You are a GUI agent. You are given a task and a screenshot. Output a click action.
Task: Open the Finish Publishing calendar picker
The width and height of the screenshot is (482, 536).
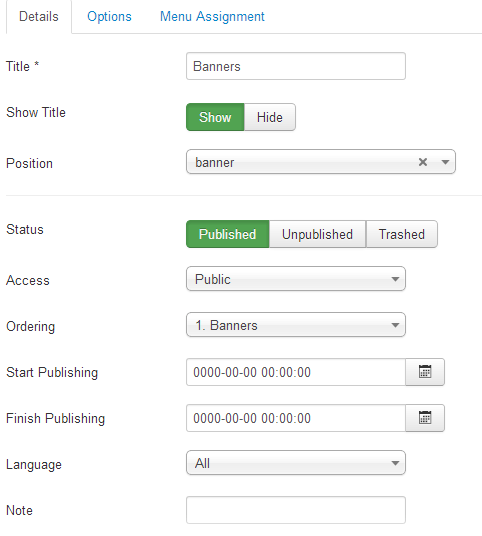click(x=425, y=418)
